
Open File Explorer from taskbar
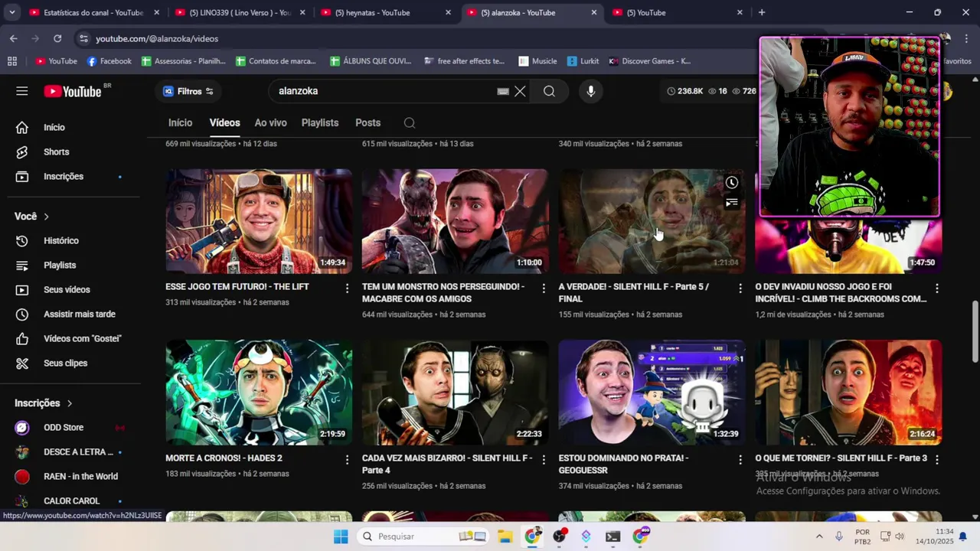tap(505, 536)
